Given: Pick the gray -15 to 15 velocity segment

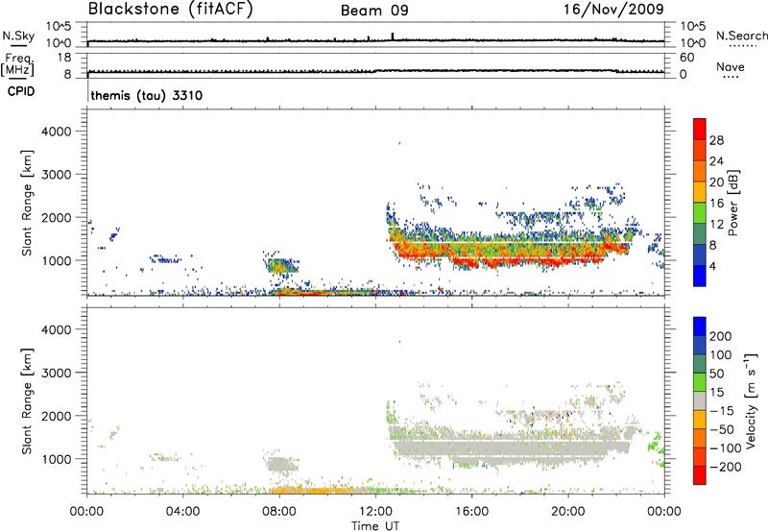Looking at the screenshot, I should (700, 401).
